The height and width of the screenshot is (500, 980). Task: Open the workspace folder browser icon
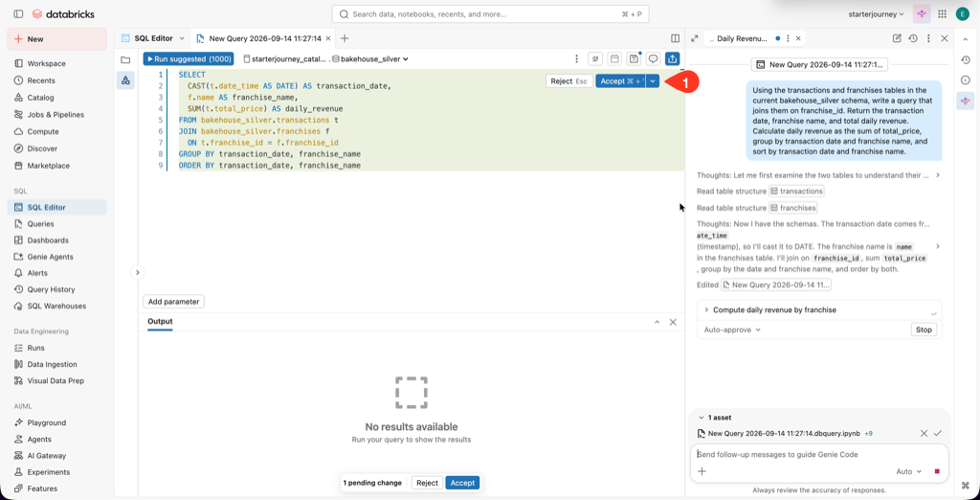pyautogui.click(x=125, y=60)
